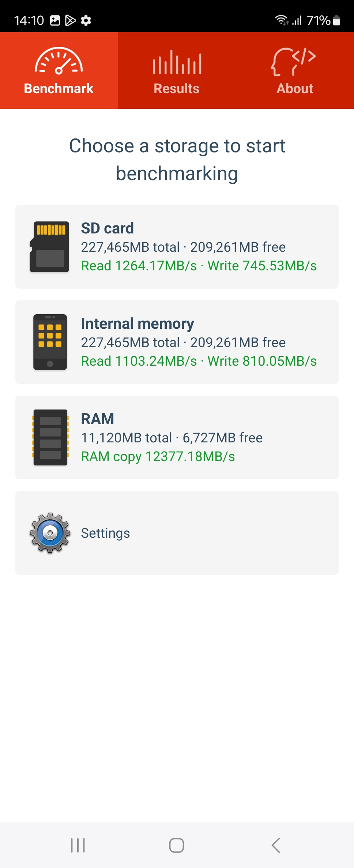
Task: Tap the About head-with-code icon
Action: [294, 61]
